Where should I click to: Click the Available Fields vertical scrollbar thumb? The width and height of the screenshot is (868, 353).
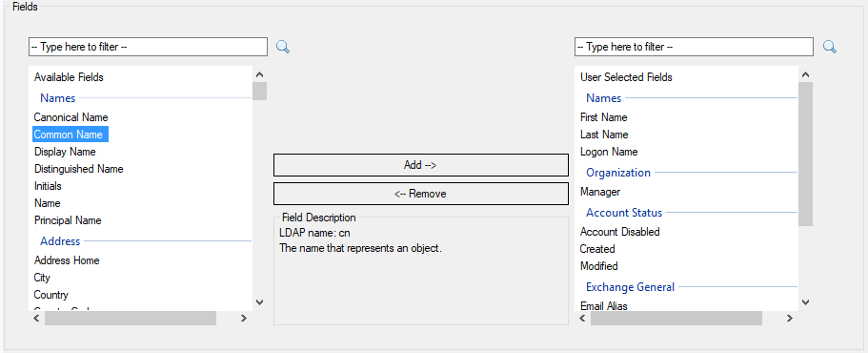click(259, 91)
